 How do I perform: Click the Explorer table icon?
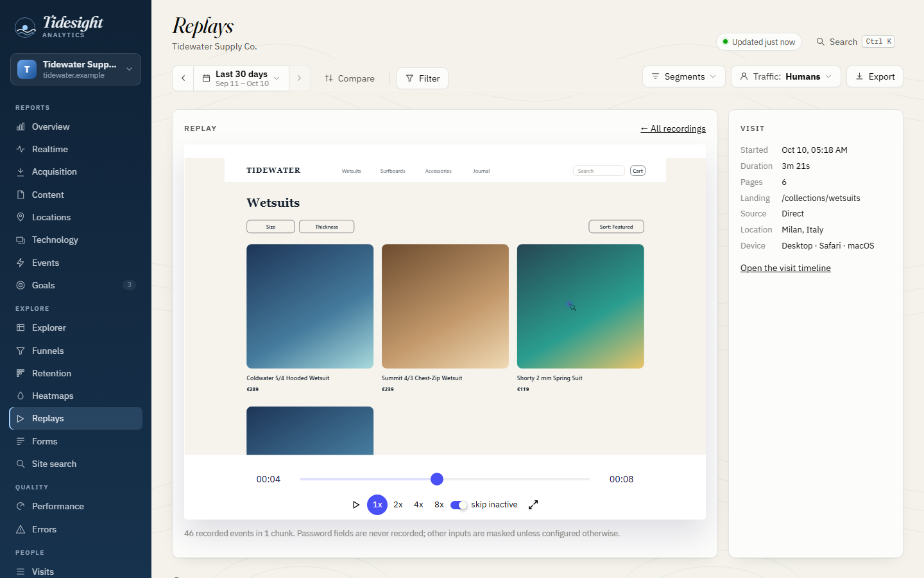coord(21,328)
